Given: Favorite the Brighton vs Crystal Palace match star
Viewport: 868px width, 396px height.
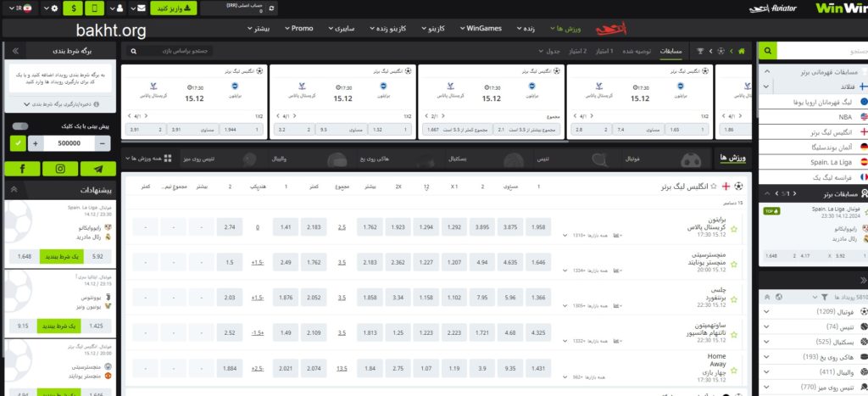Looking at the screenshot, I should click(x=734, y=228).
